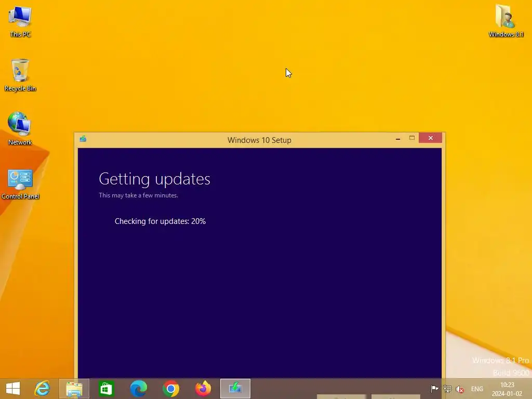Launch Firefox from taskbar

(x=203, y=389)
